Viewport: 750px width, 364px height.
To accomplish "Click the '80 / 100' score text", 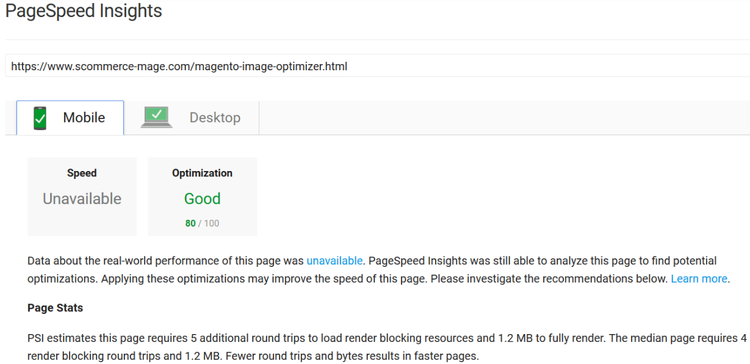I will 202,223.
